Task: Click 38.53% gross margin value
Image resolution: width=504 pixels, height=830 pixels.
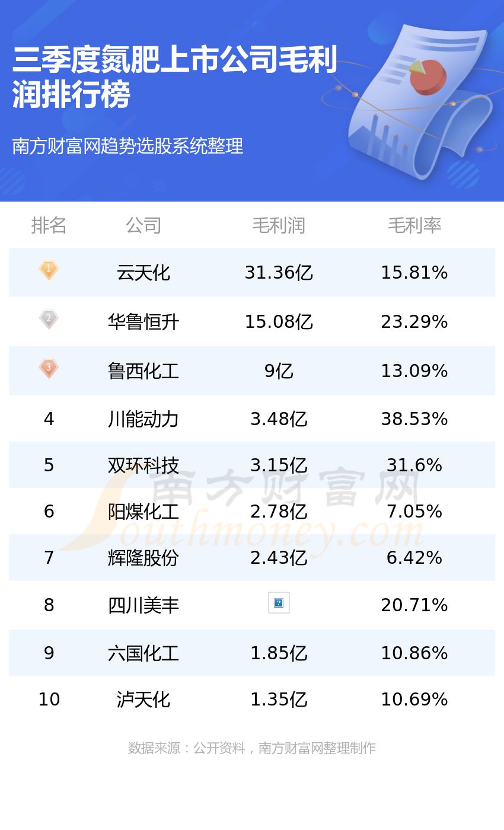Action: click(x=414, y=419)
